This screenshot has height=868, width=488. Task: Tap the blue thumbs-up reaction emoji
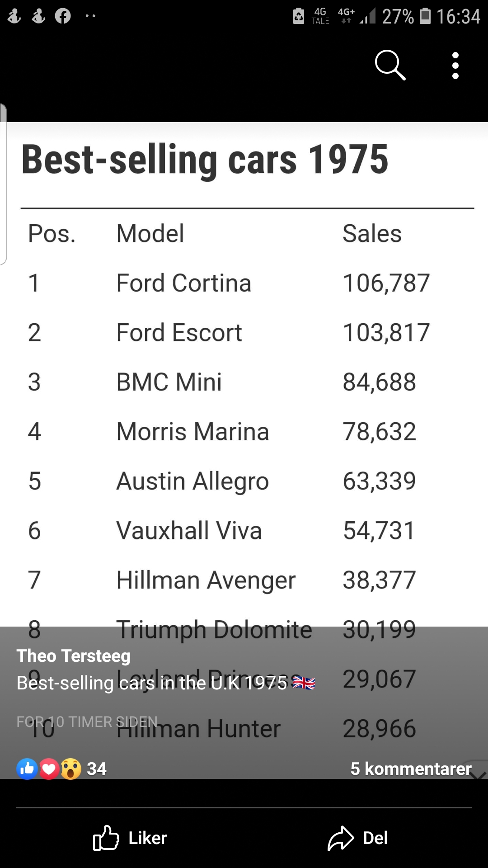pos(27,769)
